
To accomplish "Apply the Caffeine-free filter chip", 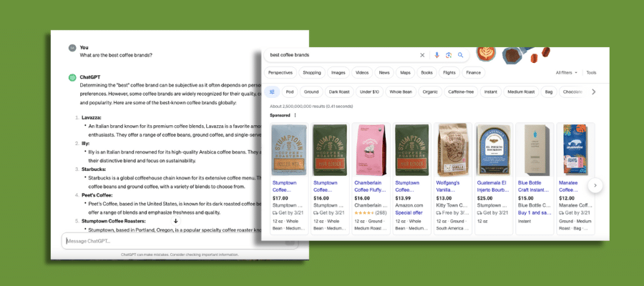I will click(x=461, y=92).
